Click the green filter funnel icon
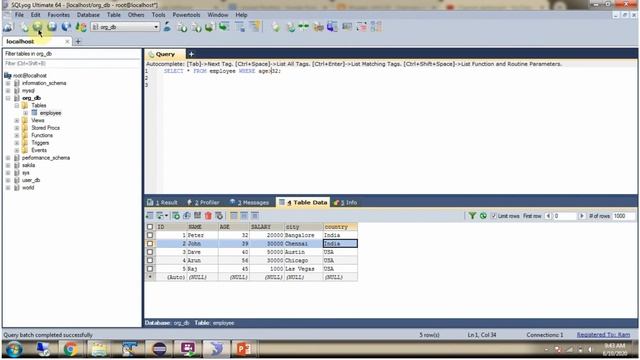This screenshot has height=360, width=640. [x=472, y=216]
